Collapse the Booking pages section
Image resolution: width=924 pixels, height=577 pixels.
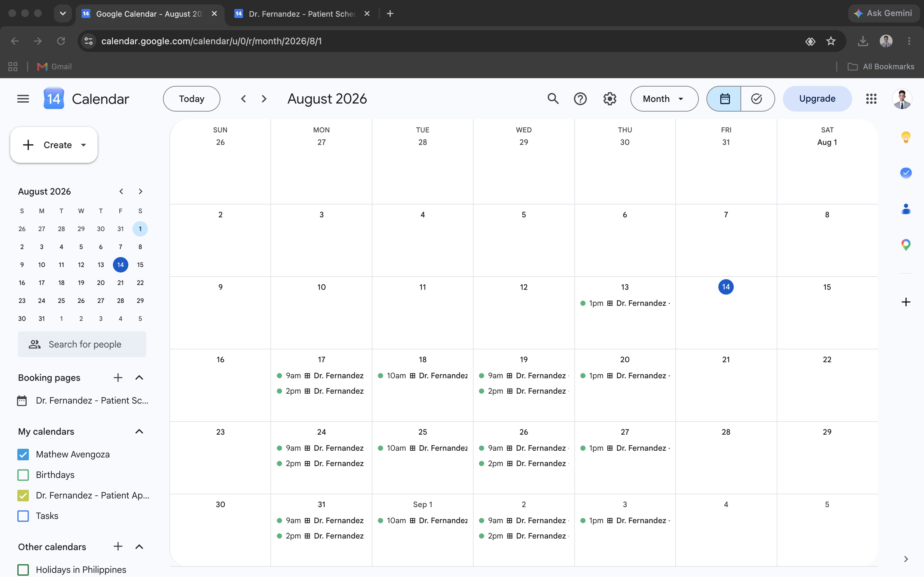(x=139, y=378)
